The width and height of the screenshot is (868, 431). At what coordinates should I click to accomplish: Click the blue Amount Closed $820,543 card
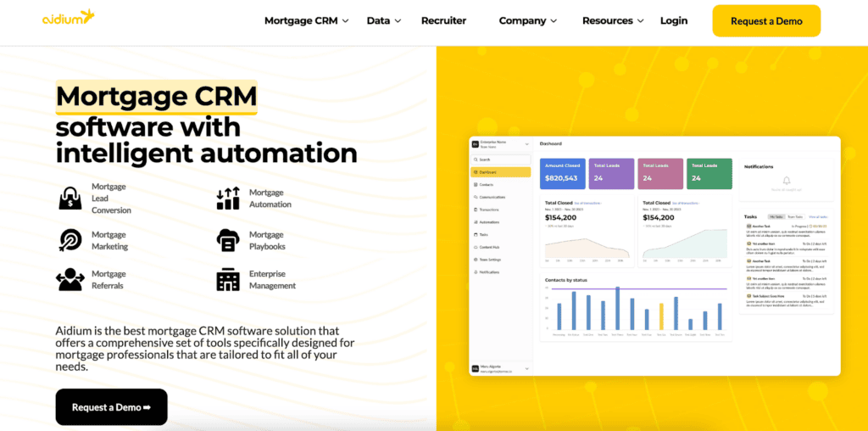coord(563,173)
